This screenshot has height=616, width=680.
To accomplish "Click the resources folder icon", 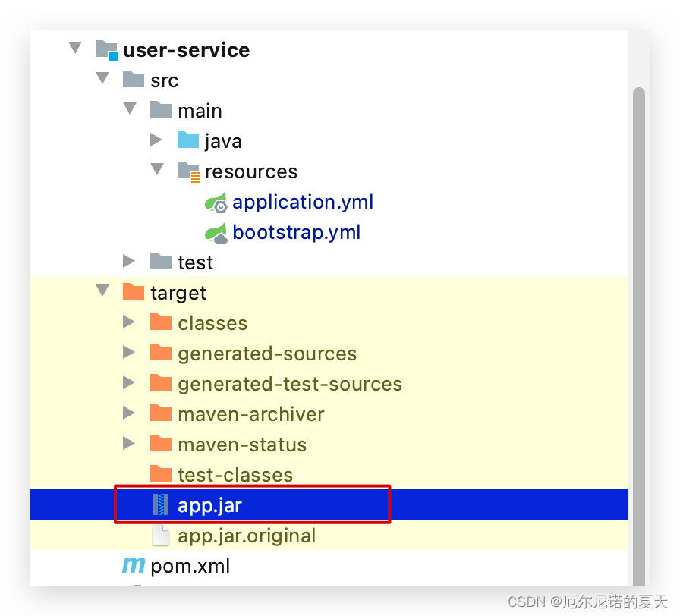I will pyautogui.click(x=188, y=171).
